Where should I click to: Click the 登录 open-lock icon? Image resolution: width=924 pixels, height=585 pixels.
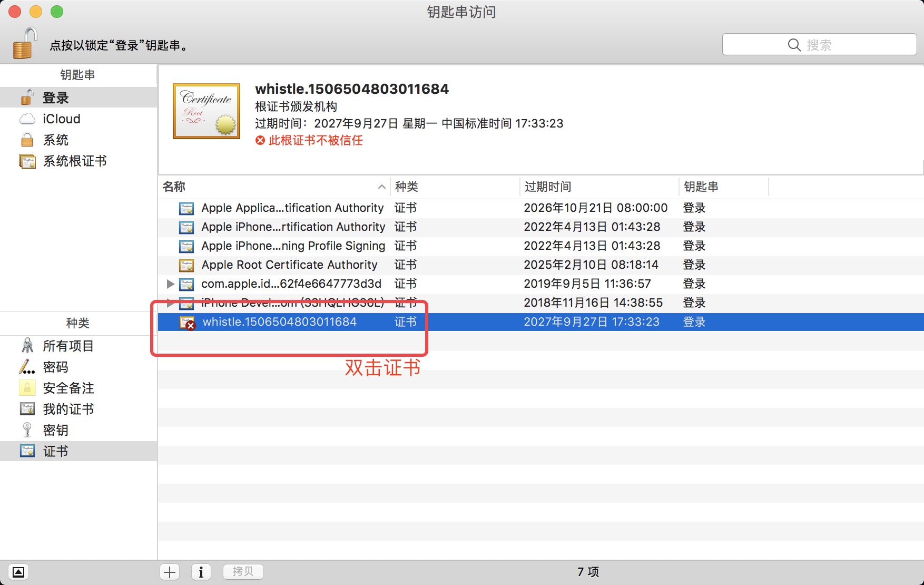click(x=27, y=97)
